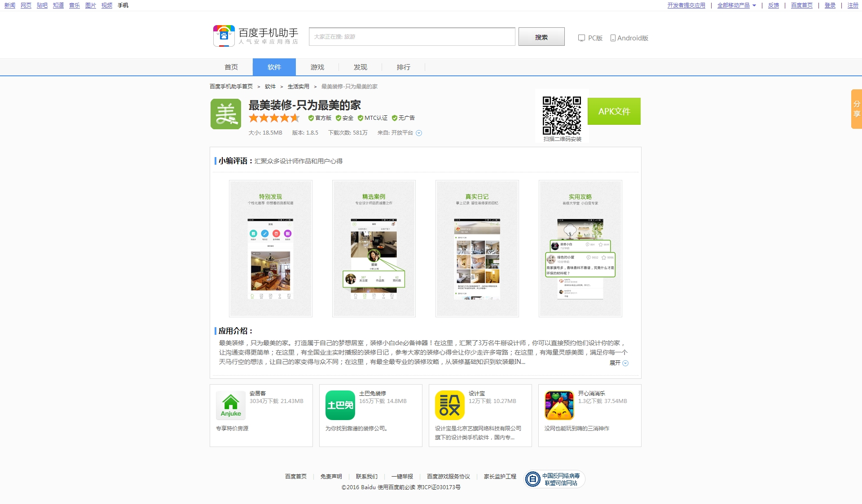
Task: Click the 使用百度前必读 footer link
Action: pos(396,487)
